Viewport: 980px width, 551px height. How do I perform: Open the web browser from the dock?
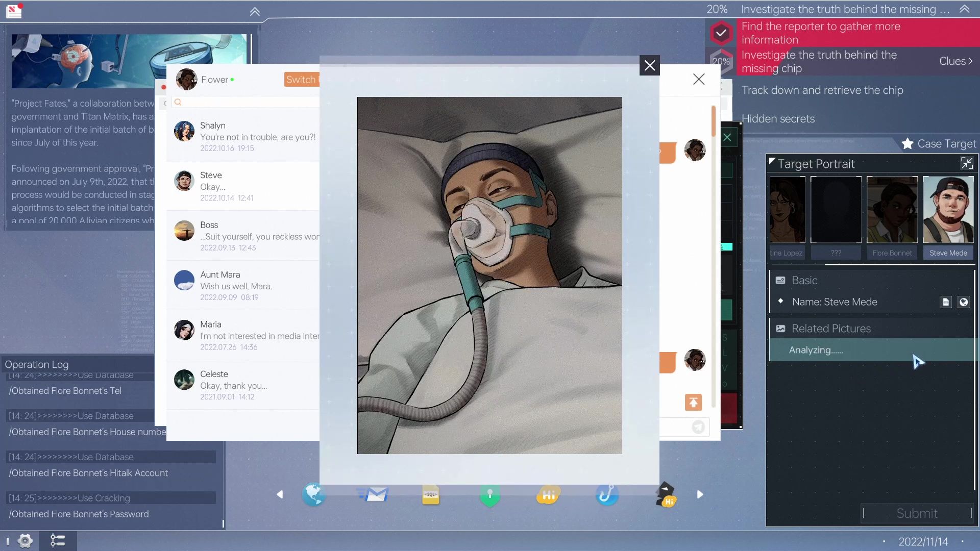click(x=314, y=494)
